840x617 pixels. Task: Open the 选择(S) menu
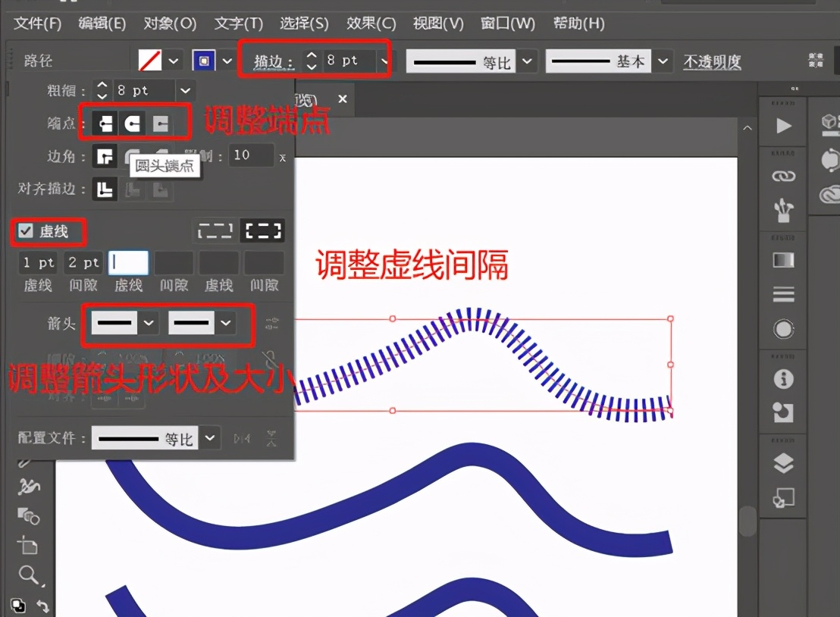[x=304, y=23]
